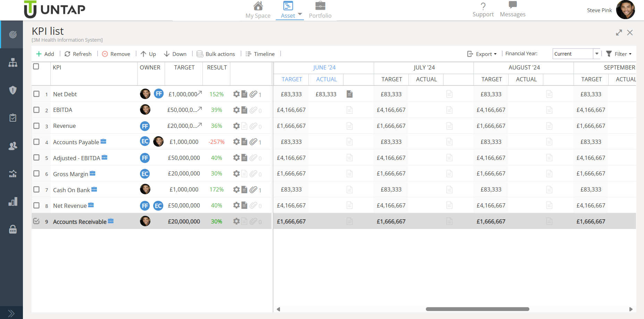The width and height of the screenshot is (644, 319).
Task: Expand EBITDA target trend arrow
Action: pos(200,109)
